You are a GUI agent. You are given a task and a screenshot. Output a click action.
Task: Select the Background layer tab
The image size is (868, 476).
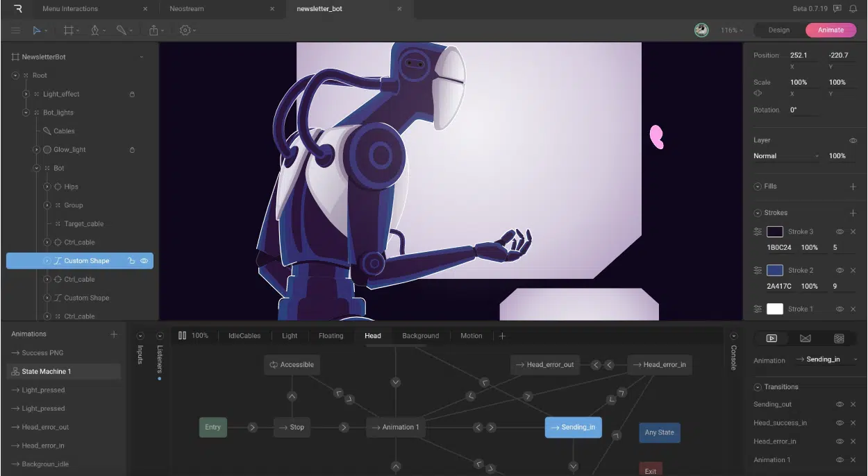420,336
